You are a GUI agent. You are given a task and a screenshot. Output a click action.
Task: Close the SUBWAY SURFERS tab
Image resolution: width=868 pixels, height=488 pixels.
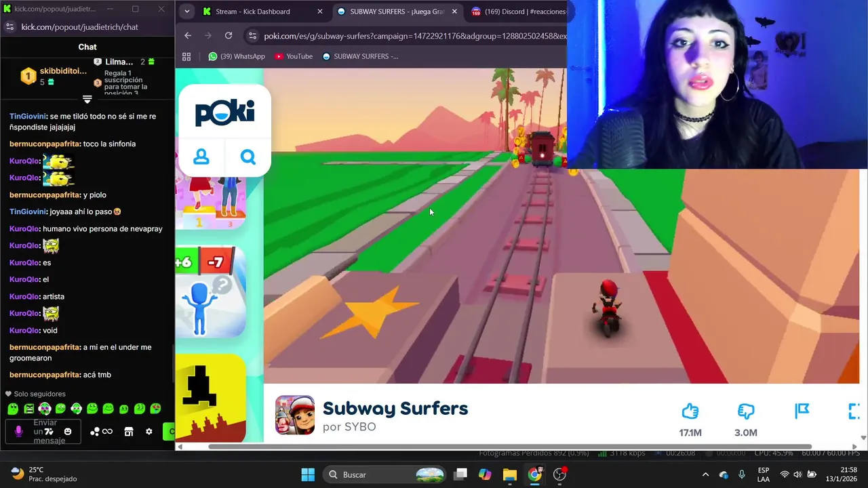click(454, 12)
